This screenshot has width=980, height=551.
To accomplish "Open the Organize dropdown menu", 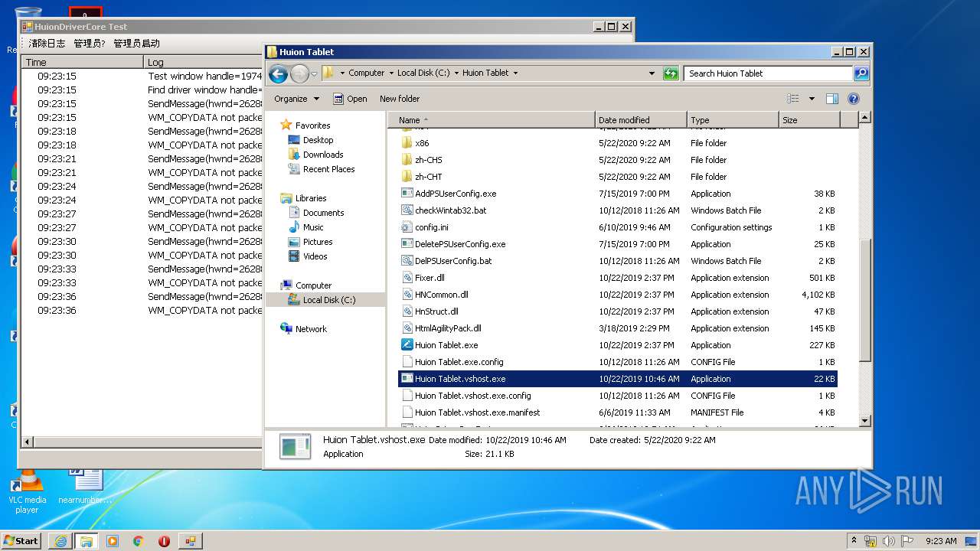I will (x=297, y=99).
